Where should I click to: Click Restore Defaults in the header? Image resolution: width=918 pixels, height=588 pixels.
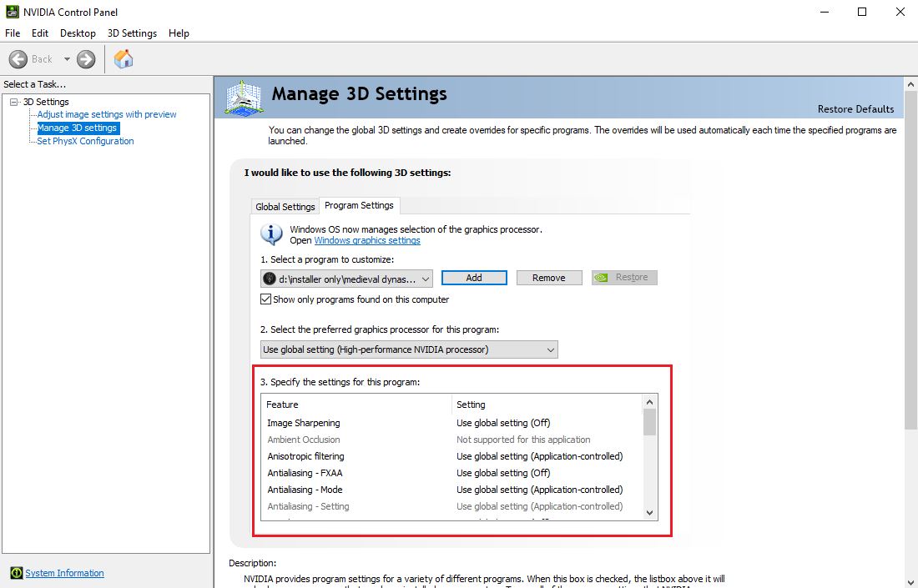[855, 109]
